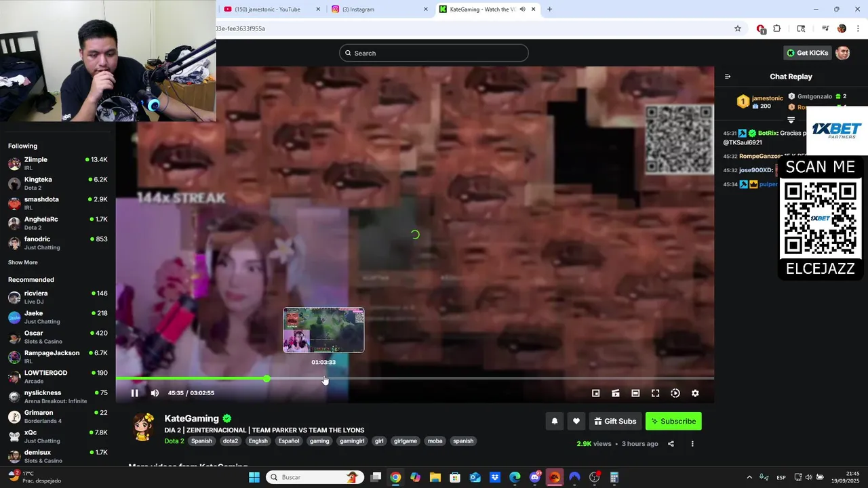Close the Instagram tab
The width and height of the screenshot is (868, 488).
point(426,9)
